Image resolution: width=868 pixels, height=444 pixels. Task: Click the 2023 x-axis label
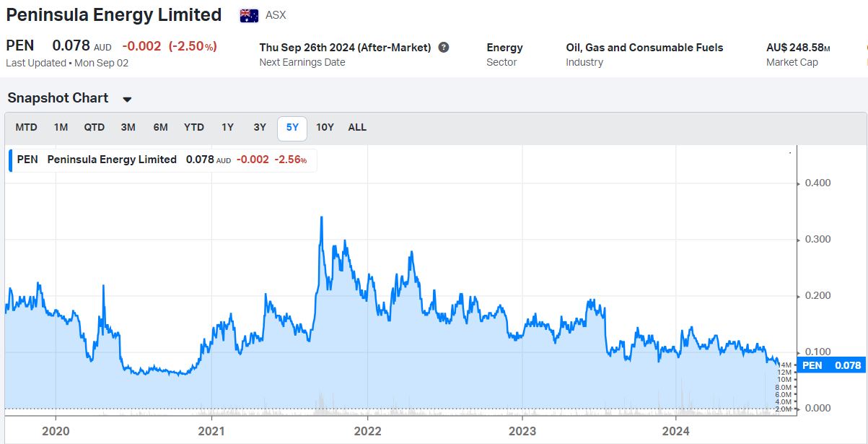pos(522,431)
